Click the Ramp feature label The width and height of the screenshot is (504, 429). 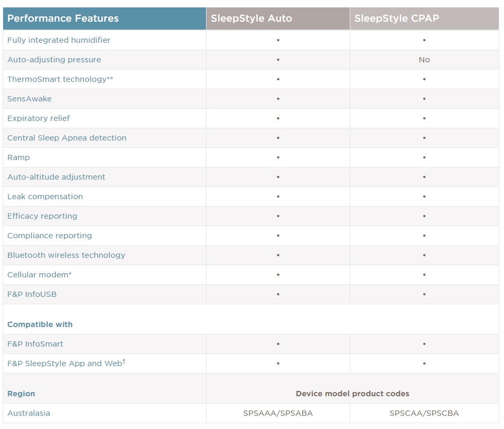pyautogui.click(x=18, y=157)
